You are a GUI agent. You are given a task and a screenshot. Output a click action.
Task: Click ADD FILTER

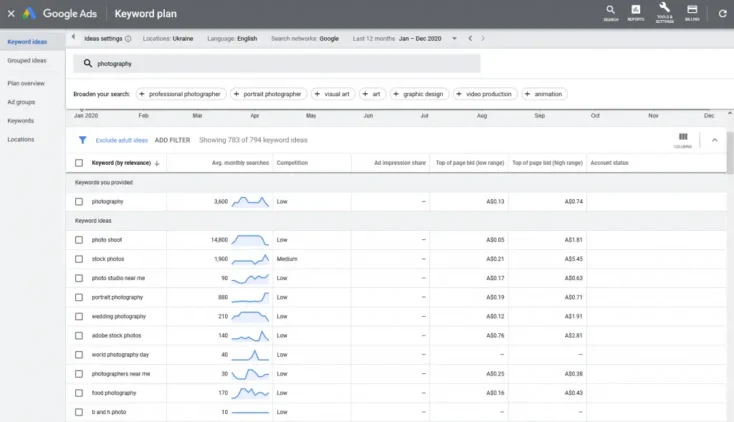(172, 140)
